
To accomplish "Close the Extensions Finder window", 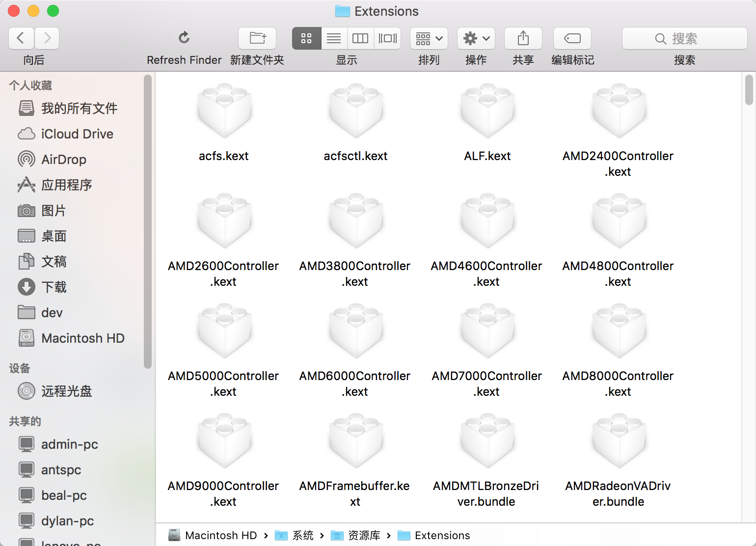I will [14, 11].
